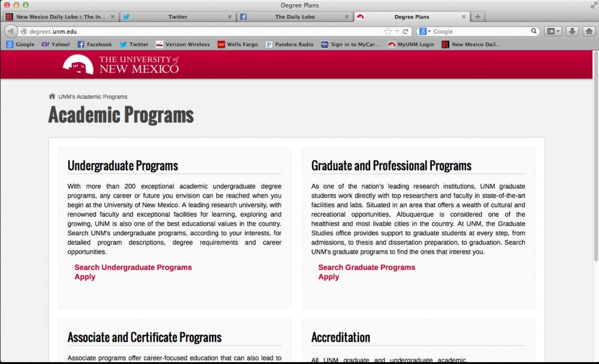Image resolution: width=599 pixels, height=364 pixels.
Task: Open a new tab with the plus button
Action: 477,17
